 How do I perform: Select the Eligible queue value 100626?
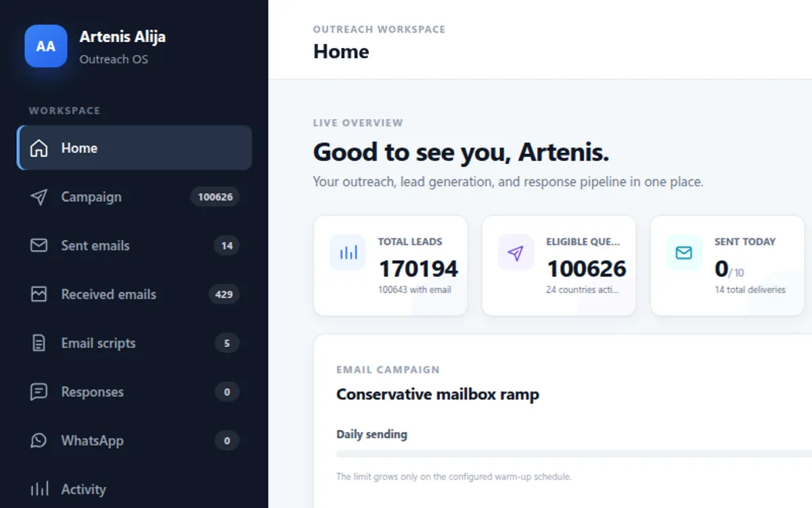tap(587, 269)
